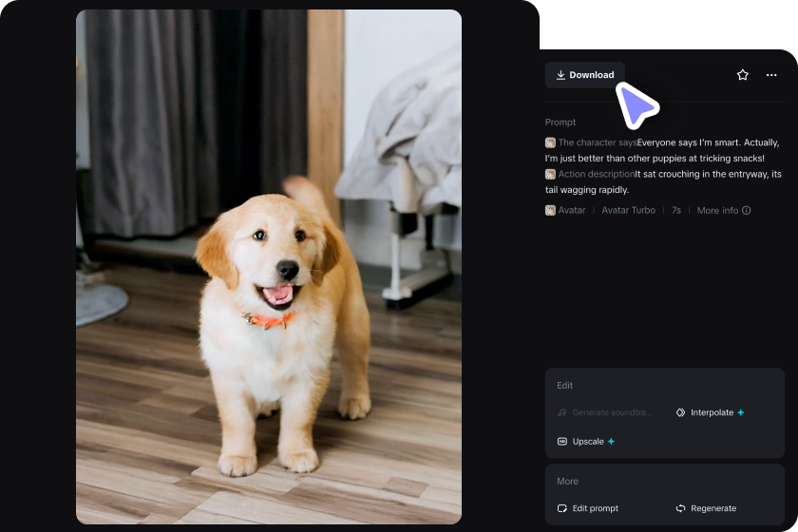The height and width of the screenshot is (532, 798).
Task: Click the 'The character says' label
Action: coord(598,142)
